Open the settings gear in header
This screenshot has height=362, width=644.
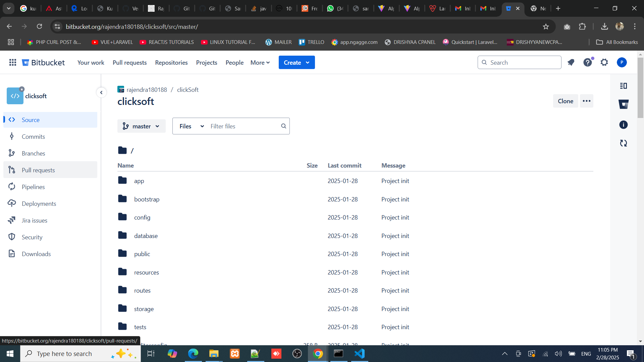click(x=604, y=62)
